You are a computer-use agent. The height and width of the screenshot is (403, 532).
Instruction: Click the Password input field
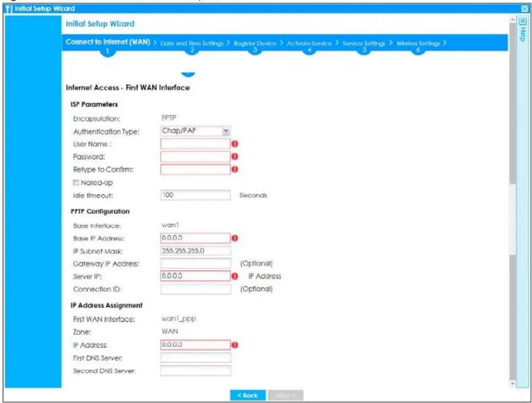(196, 157)
